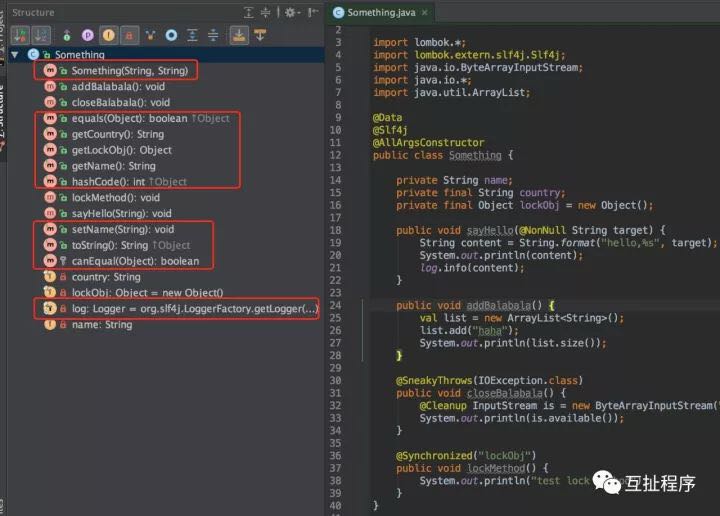Click field icon beside name: String

50,325
